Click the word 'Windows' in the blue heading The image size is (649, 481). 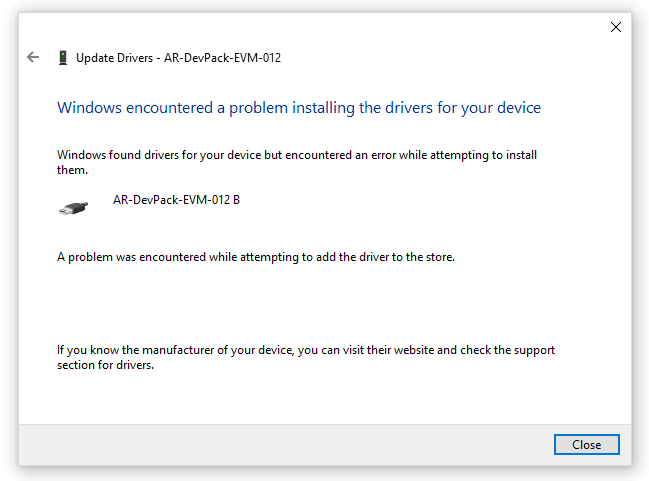click(89, 108)
